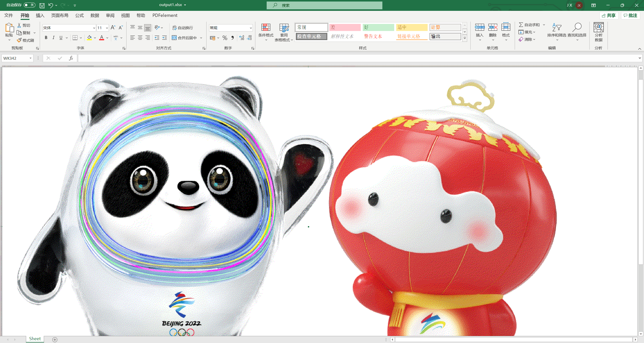Switch to the Formulas tab

coord(79,15)
